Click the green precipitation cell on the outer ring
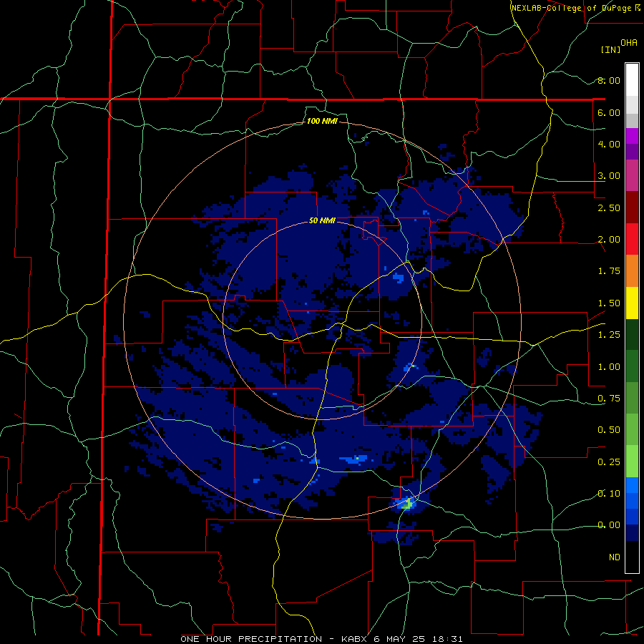 click(408, 504)
